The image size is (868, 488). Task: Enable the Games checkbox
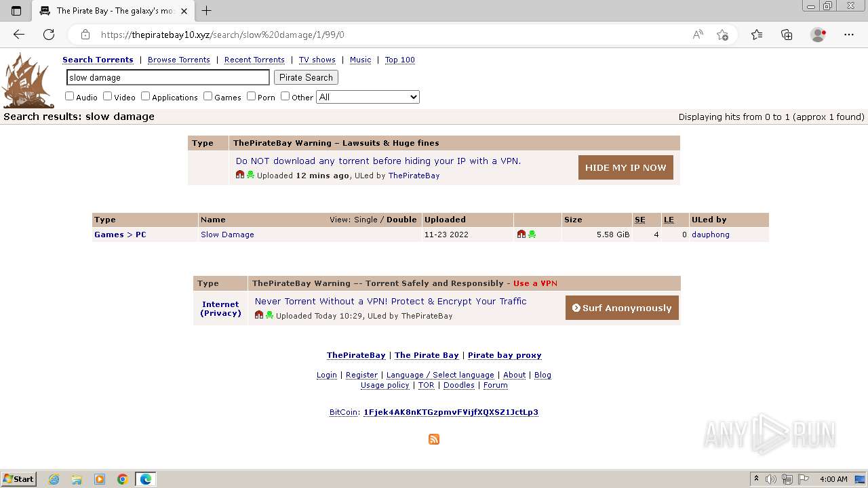[x=208, y=96]
